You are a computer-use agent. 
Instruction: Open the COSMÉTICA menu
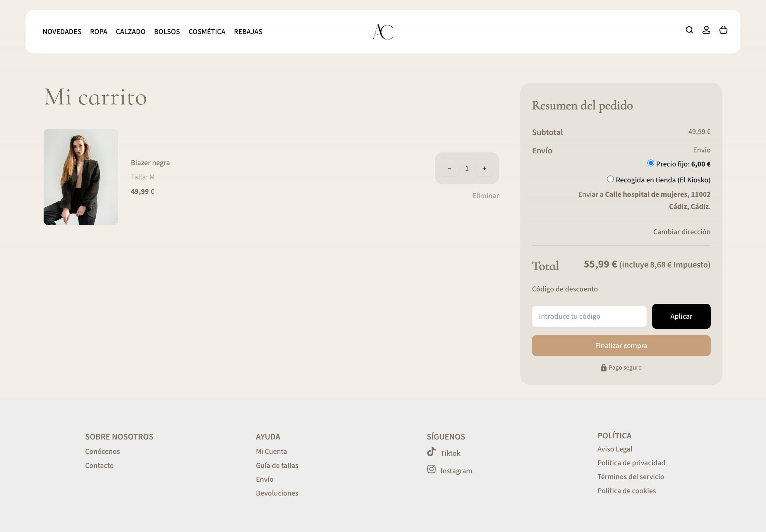207,32
